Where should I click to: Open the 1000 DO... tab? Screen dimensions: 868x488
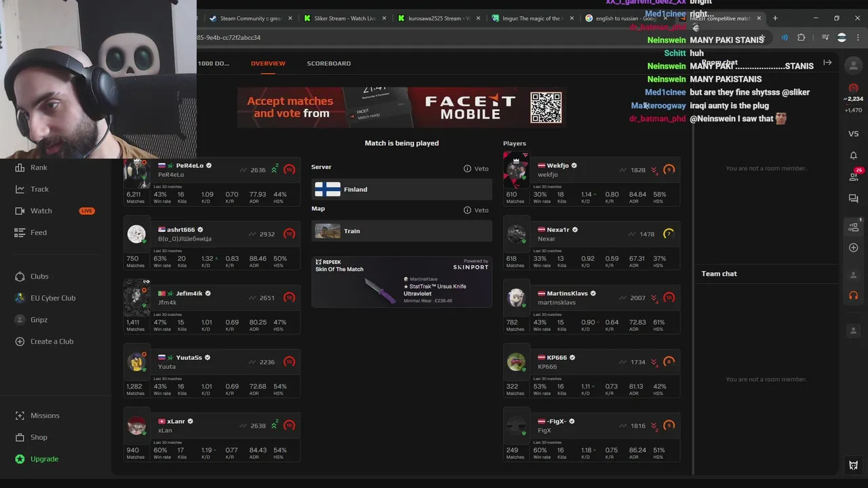214,63
